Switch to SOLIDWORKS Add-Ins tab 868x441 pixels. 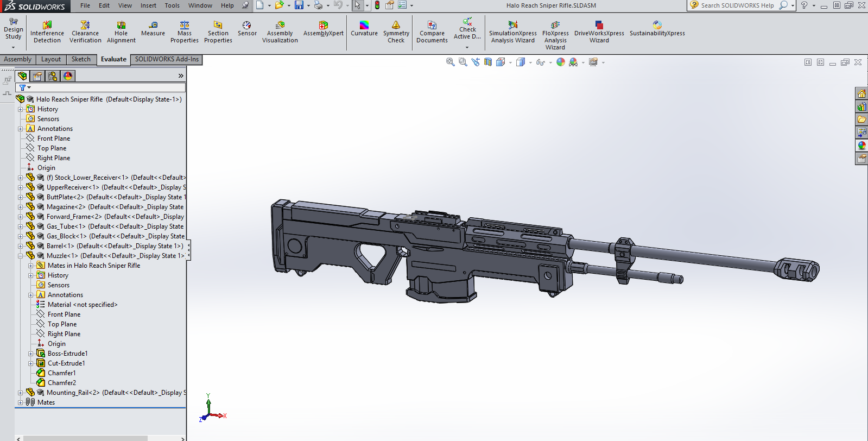[167, 59]
